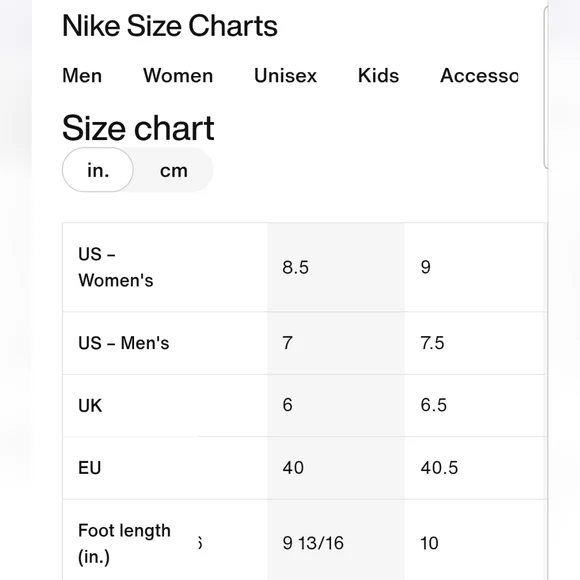Select US Women's size 9 cell
Viewport: 580px width, 580px height.
pos(476,267)
